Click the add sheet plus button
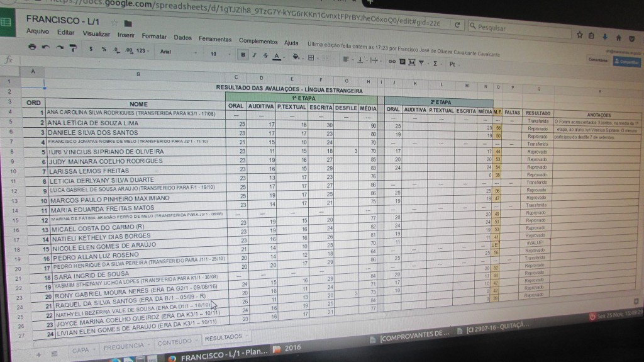644x362 pixels. [39, 354]
